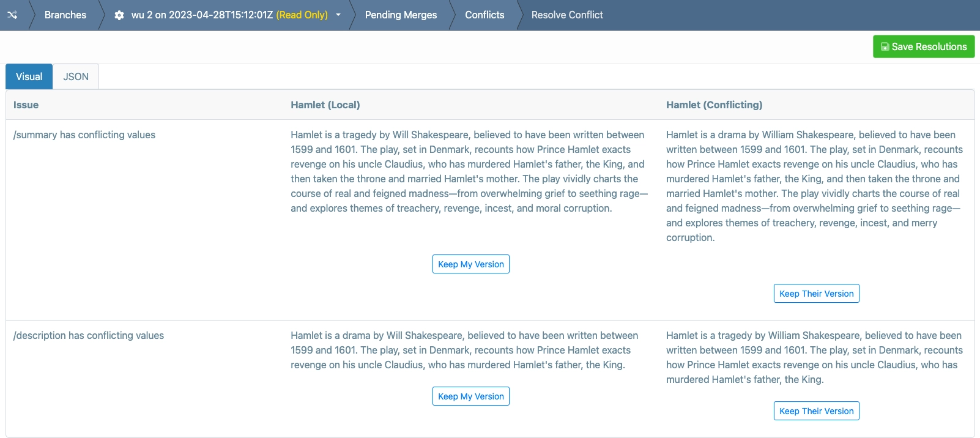The image size is (980, 438).
Task: Select the /summary has conflicting values row
Action: click(x=84, y=135)
